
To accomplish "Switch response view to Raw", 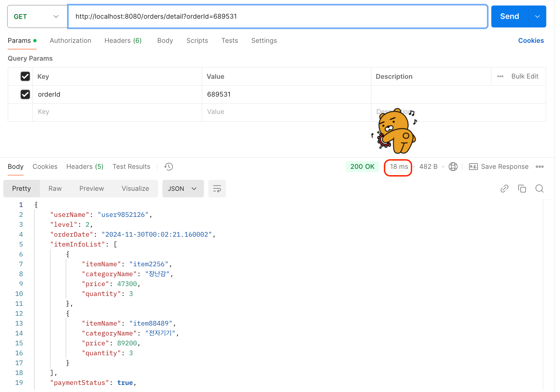I will point(55,189).
